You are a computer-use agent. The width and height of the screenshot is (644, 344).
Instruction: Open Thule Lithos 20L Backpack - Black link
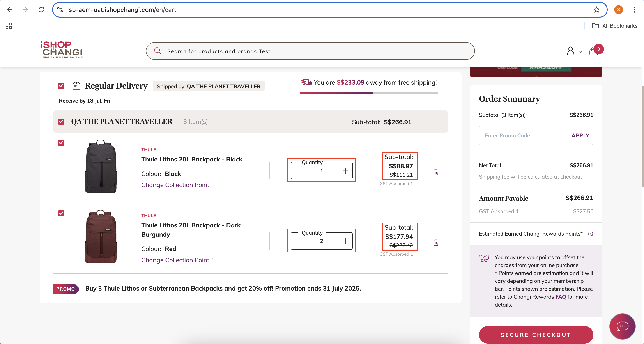tap(191, 159)
